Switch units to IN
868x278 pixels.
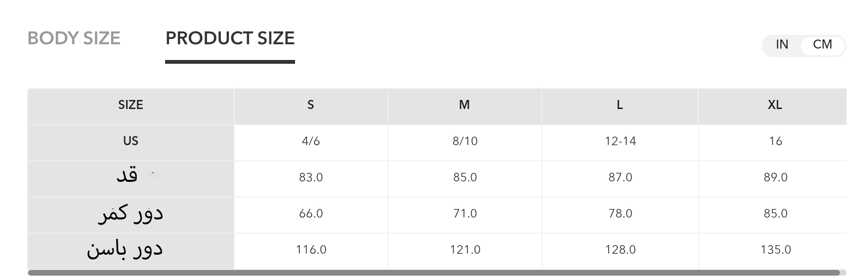782,45
